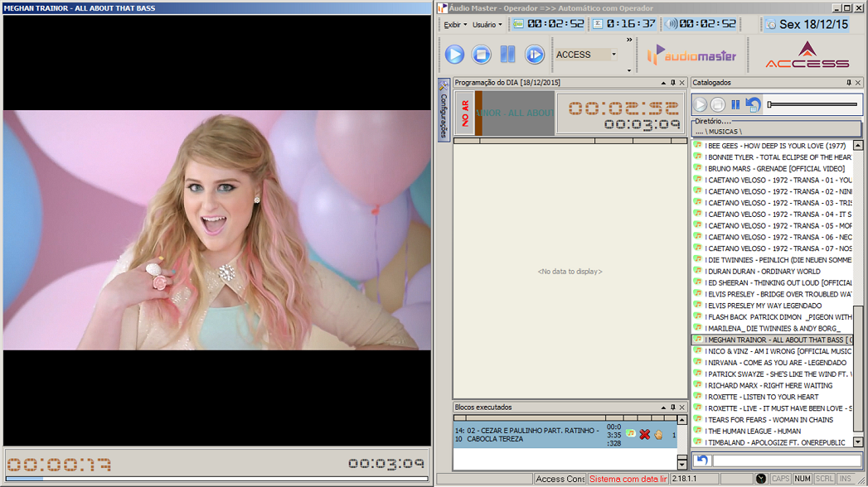Image resolution: width=868 pixels, height=487 pixels.
Task: Close the Catalogados panel
Action: 858,83
